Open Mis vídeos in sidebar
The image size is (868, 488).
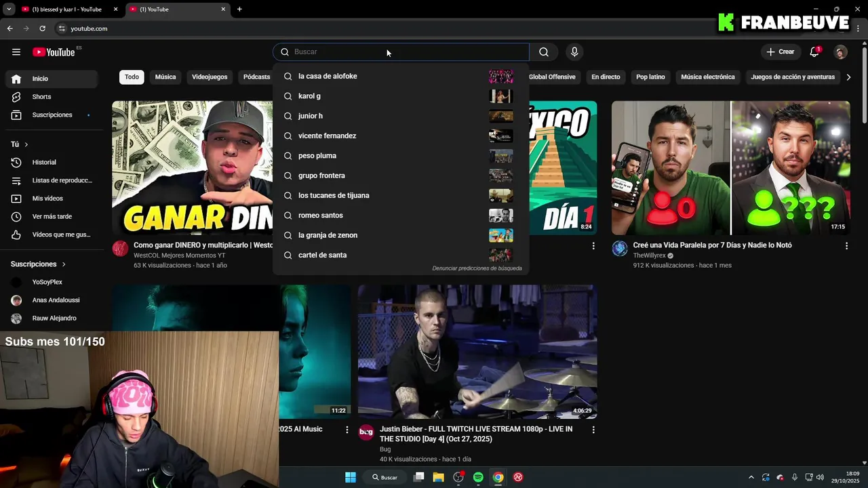click(53, 199)
